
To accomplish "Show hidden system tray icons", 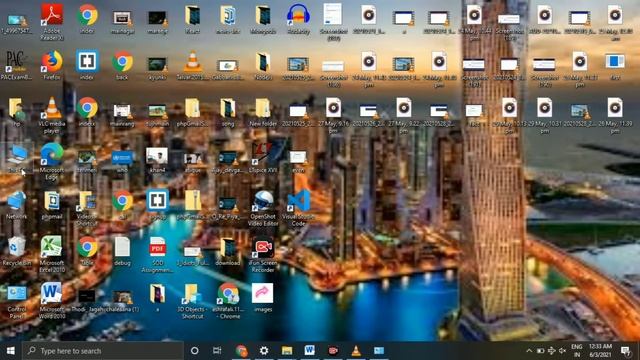I will coord(529,351).
